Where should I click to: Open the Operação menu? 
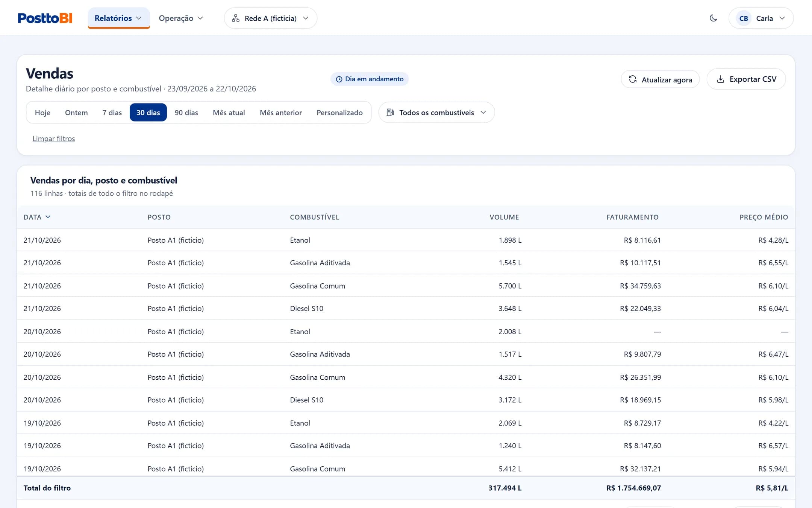(x=181, y=18)
